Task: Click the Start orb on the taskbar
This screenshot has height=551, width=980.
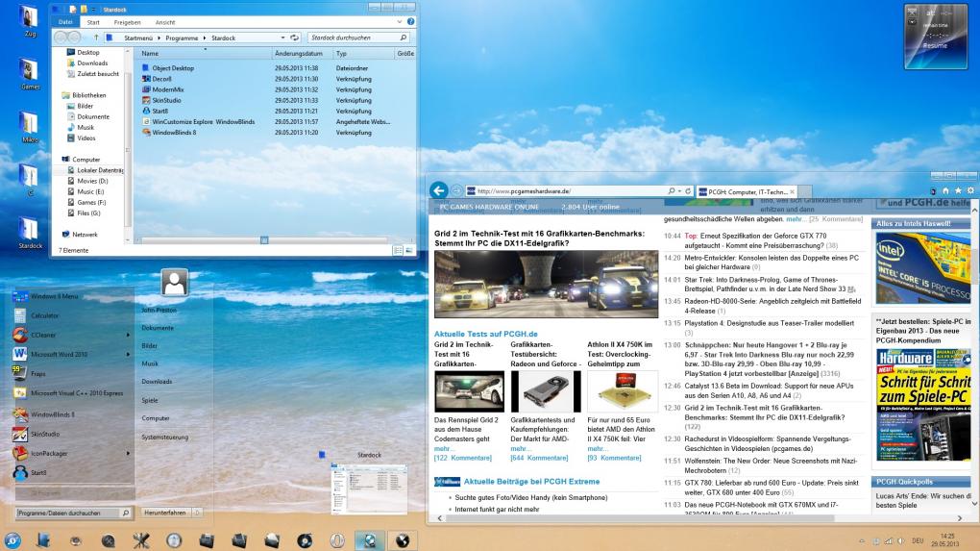Action: tap(12, 540)
